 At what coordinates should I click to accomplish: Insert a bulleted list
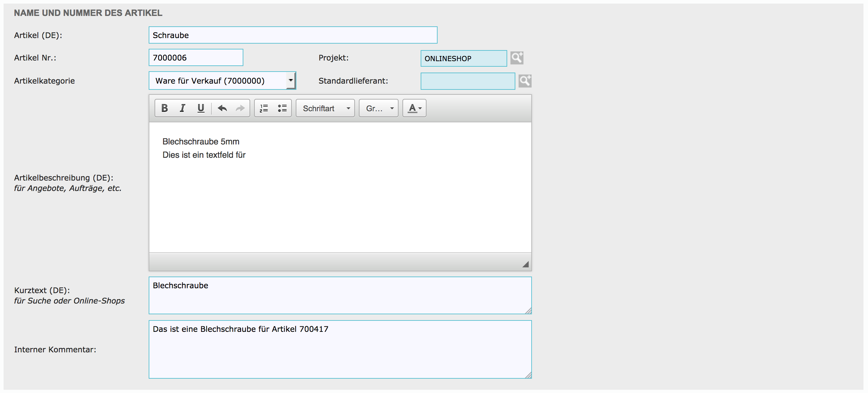click(282, 108)
